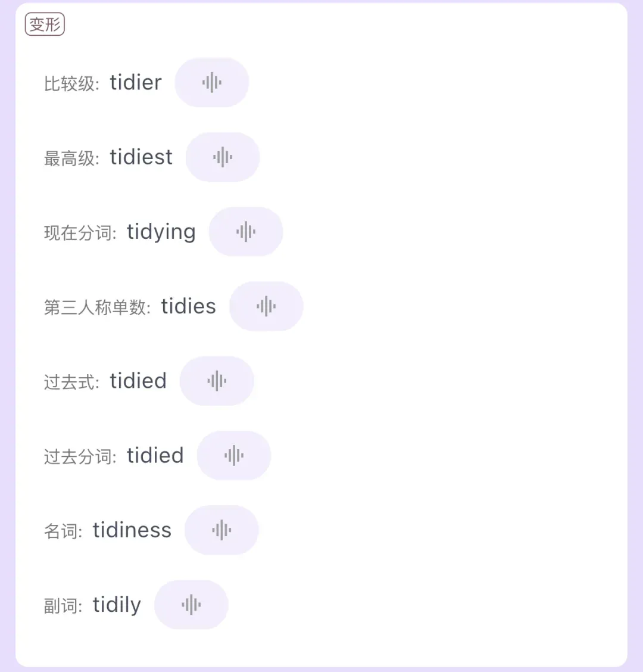Play pronunciation audio for tidiest
643x672 pixels.
[x=222, y=157]
